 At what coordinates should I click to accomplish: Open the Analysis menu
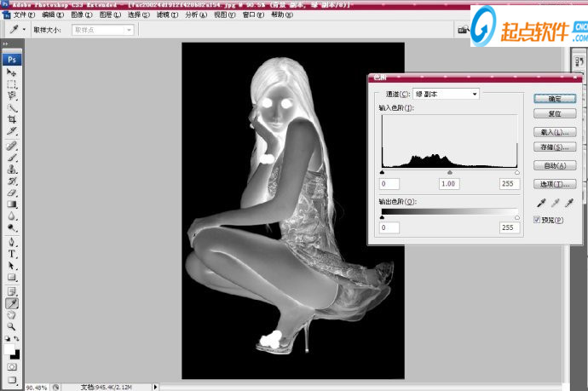coord(196,14)
